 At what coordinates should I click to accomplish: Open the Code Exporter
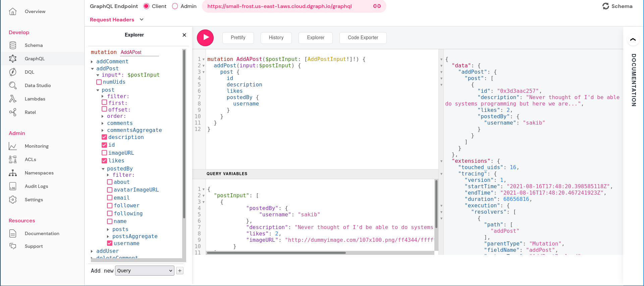point(363,38)
